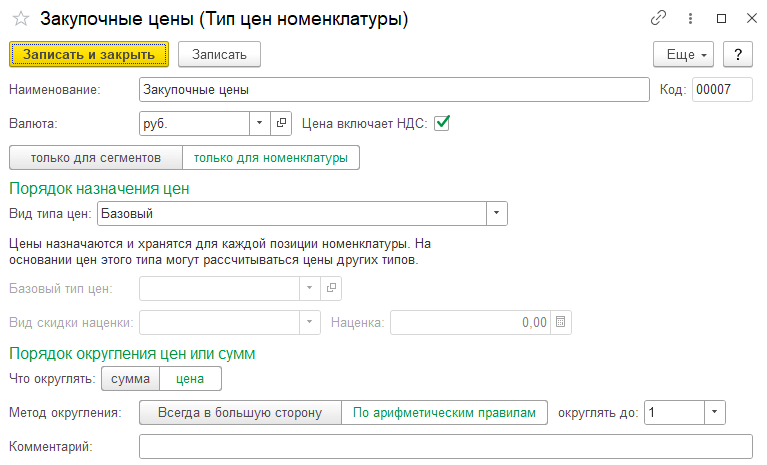Click the Вид типа цен field Базовый

point(292,214)
